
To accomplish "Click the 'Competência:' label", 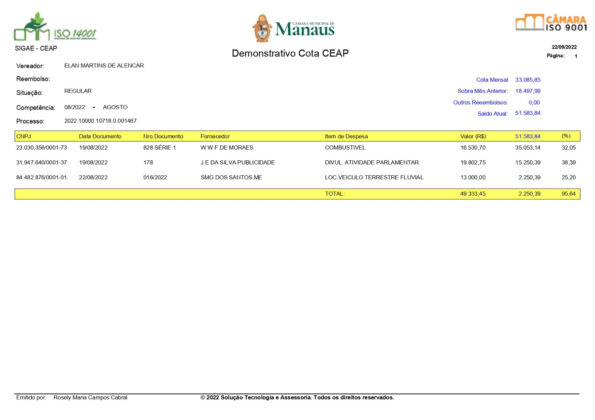I will coord(36,108).
